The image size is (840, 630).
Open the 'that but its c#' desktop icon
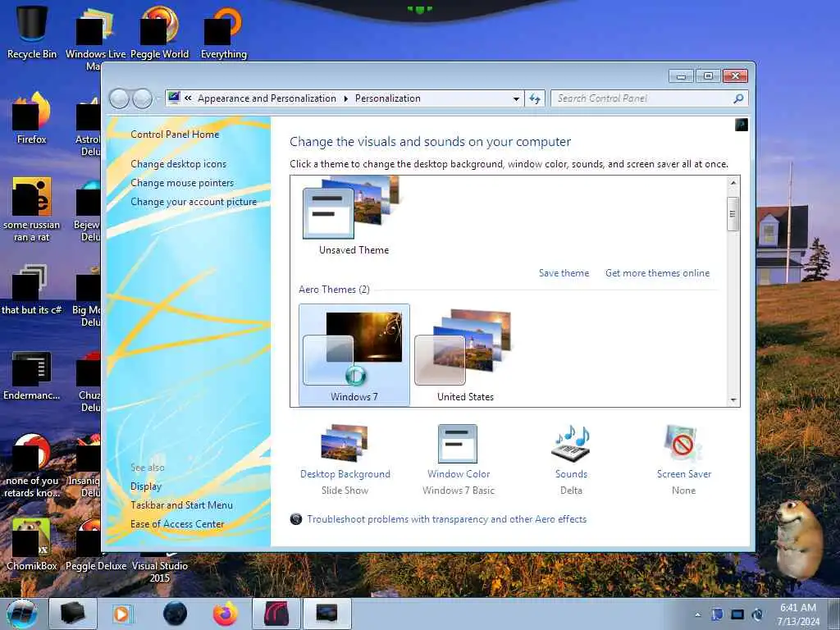coord(32,290)
